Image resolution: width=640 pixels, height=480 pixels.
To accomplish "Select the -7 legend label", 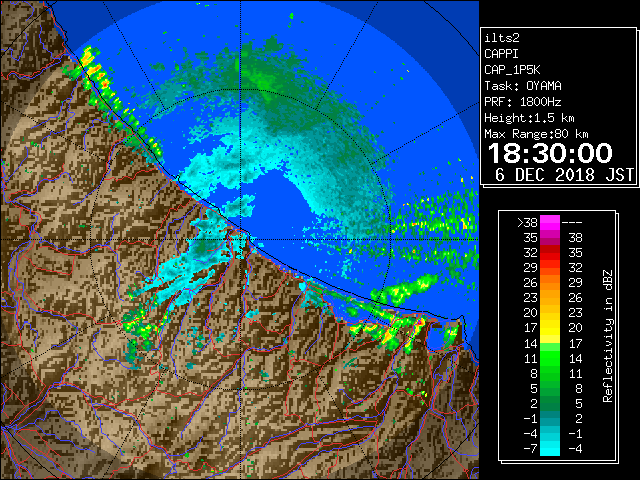I will point(531,449).
